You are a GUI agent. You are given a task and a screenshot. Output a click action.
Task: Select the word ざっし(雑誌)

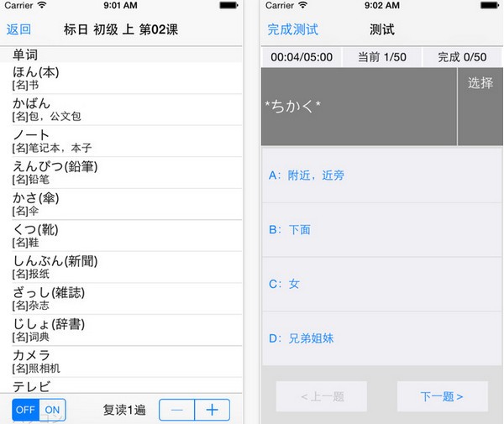click(121, 298)
